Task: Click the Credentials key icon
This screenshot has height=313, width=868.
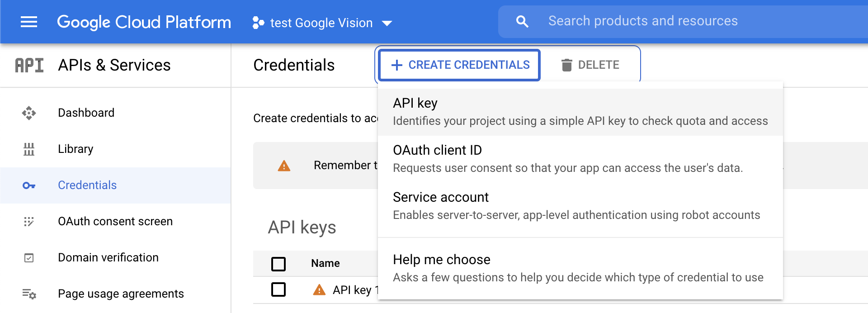Action: point(29,185)
